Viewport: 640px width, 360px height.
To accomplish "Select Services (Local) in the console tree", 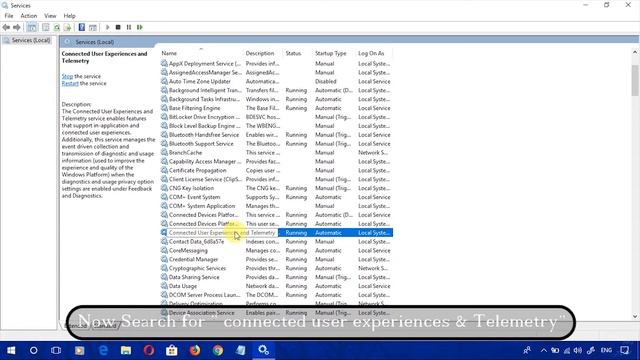I will click(31, 40).
